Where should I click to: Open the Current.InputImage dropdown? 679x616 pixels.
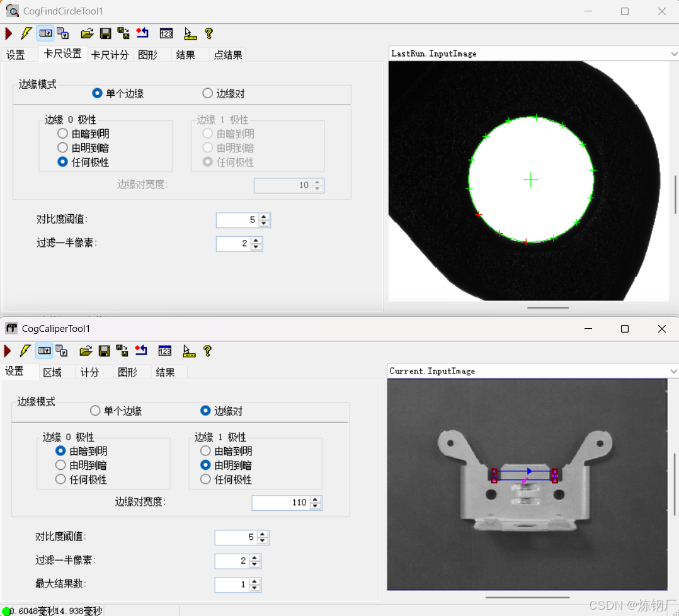click(673, 371)
